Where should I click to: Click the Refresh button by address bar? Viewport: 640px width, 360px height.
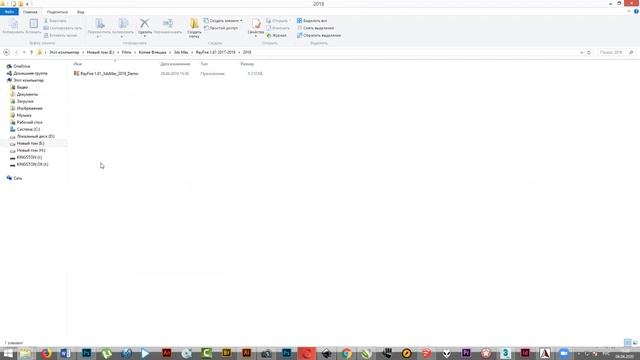click(589, 52)
